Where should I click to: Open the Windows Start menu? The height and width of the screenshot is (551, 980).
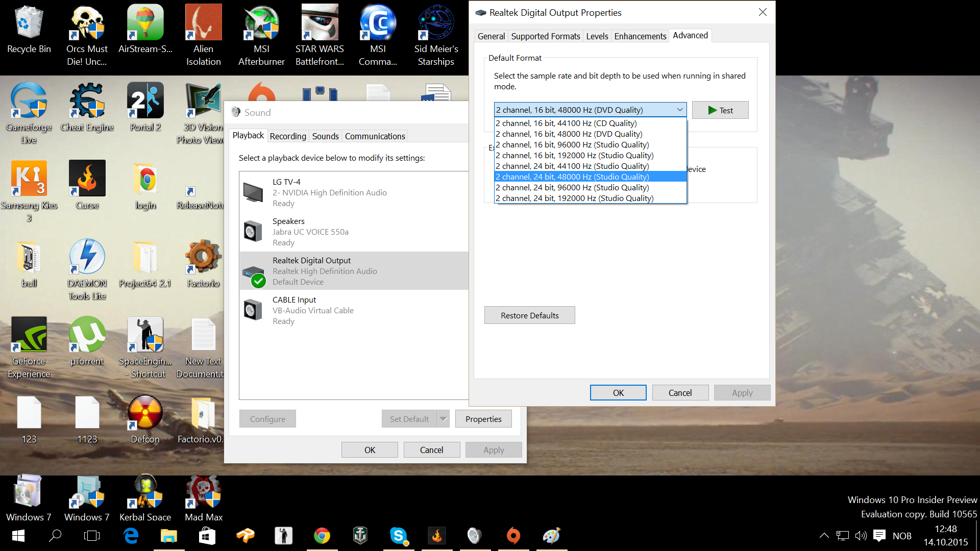(x=18, y=536)
